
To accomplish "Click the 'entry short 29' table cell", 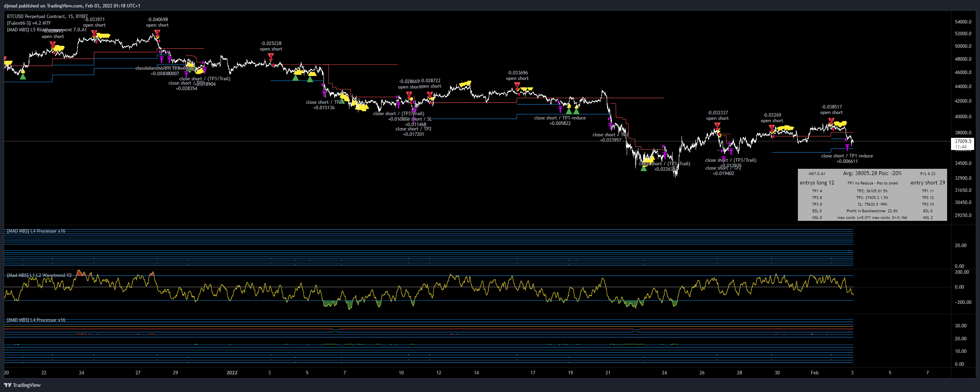I will pos(928,183).
